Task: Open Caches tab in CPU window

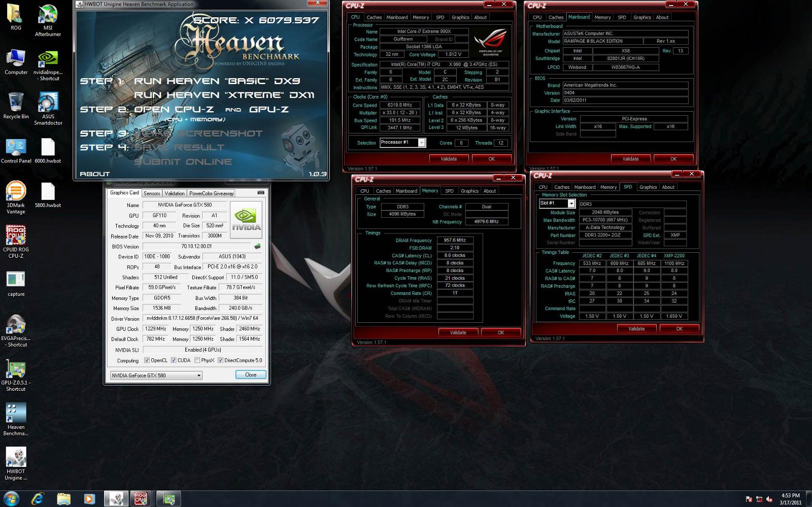Action: click(x=374, y=17)
